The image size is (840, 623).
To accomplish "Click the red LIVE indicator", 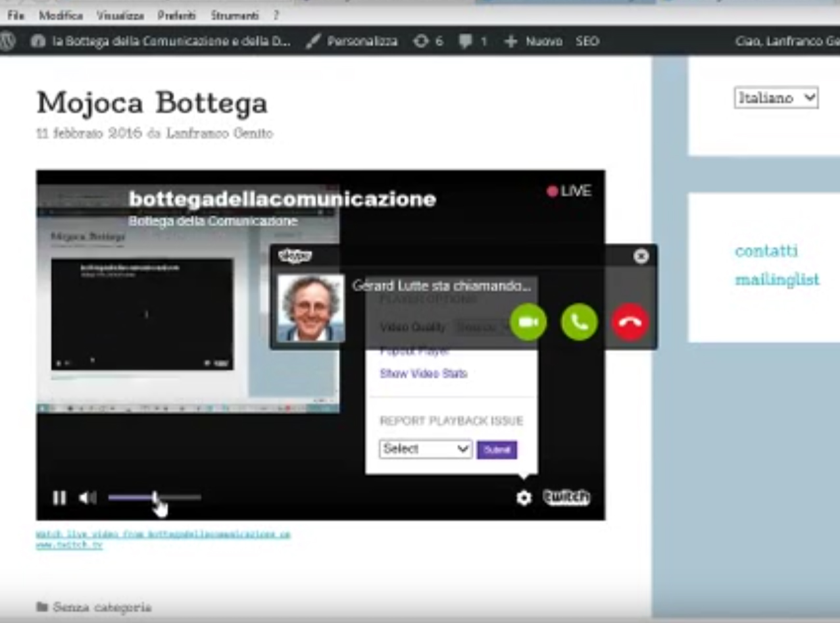I will point(569,191).
